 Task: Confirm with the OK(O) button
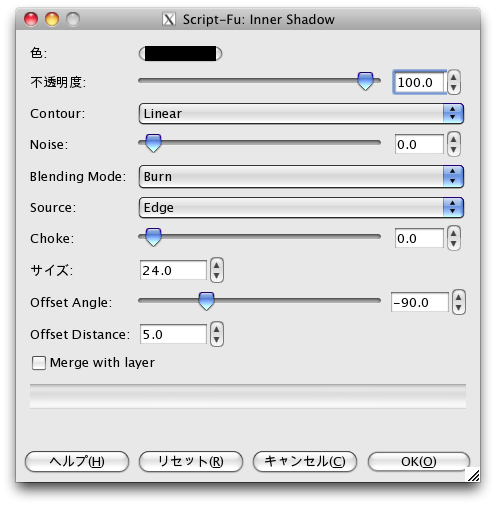(419, 462)
